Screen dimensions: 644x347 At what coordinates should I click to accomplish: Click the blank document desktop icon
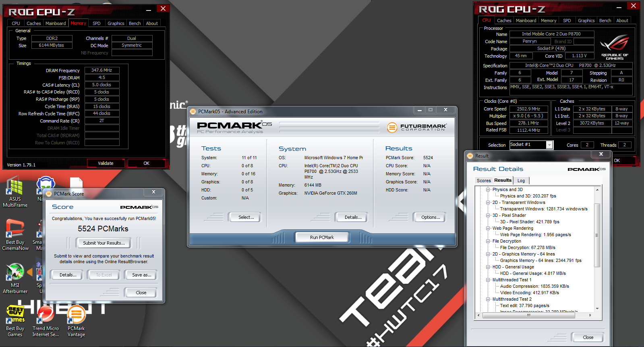click(x=76, y=183)
